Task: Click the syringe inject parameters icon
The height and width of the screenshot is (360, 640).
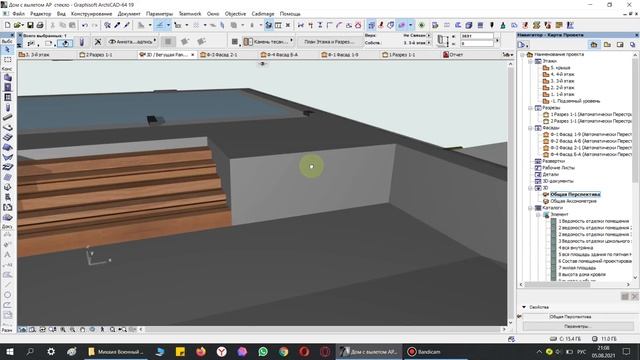Action: click(127, 25)
